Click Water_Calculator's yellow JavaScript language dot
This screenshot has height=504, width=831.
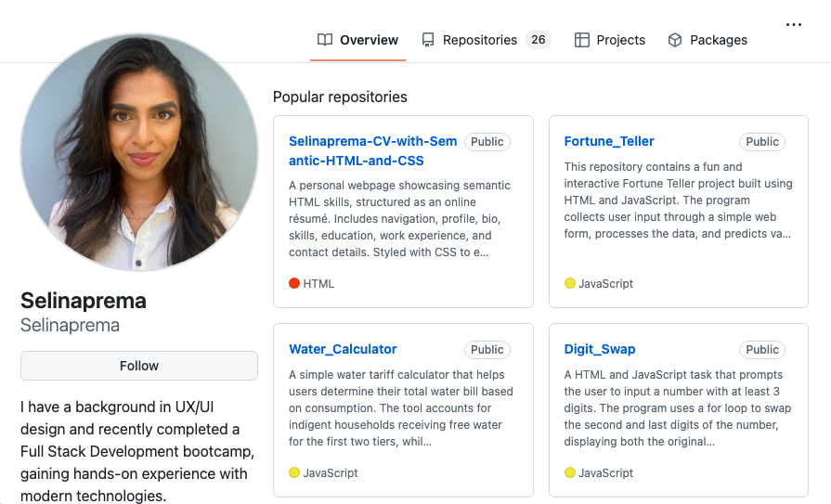click(294, 472)
